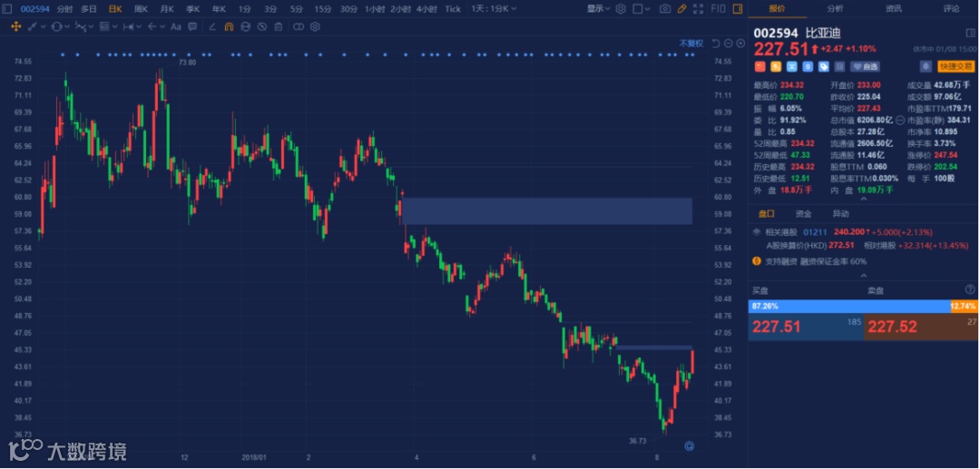Open the F10 company info
The height and width of the screenshot is (469, 980).
click(718, 9)
